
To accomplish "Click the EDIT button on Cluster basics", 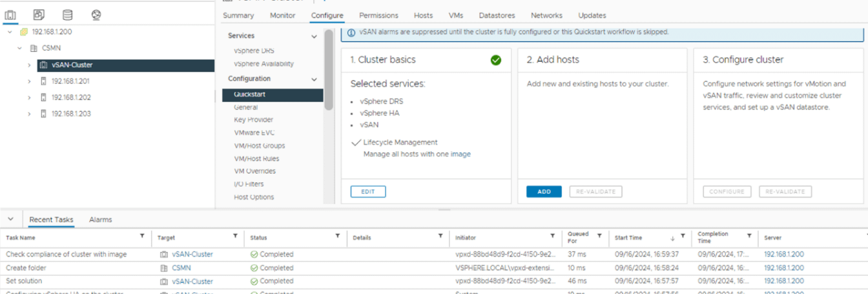I will 368,192.
